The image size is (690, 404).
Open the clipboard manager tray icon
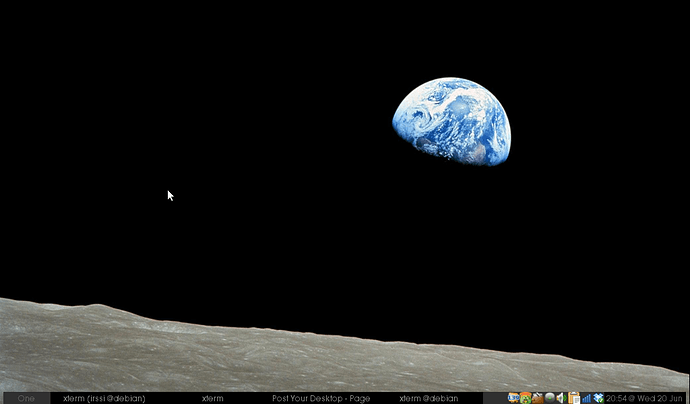(x=574, y=398)
